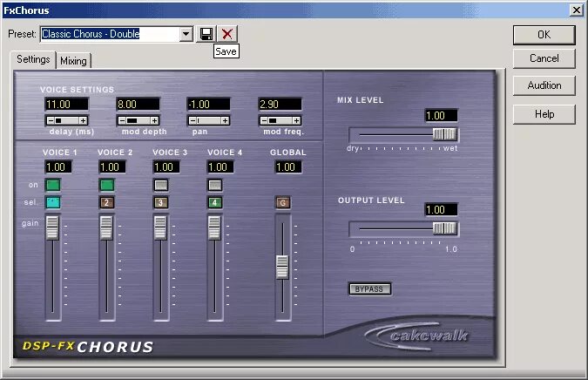Click the Mix Level slider thumb
The image size is (588, 380).
[x=445, y=134]
